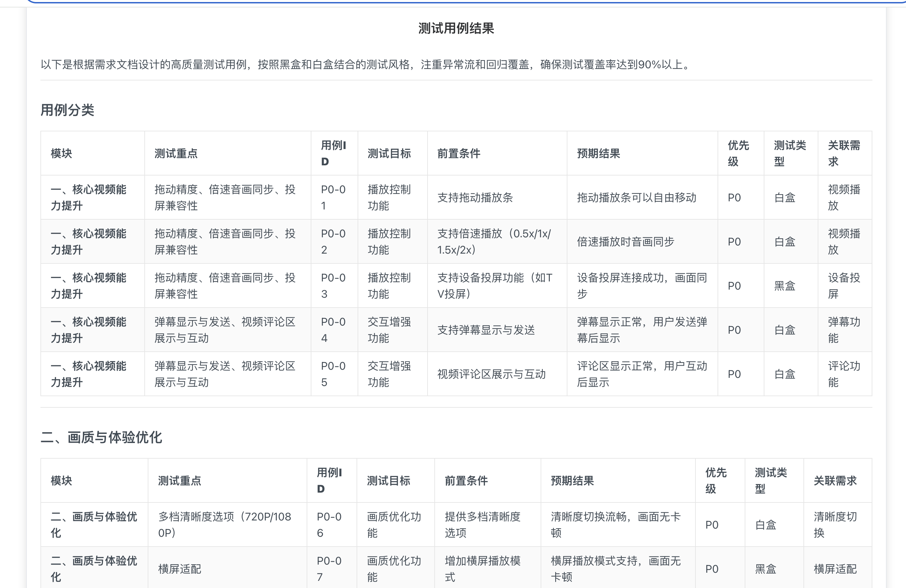Click the 黑盒 test type in P0-03 row
The image size is (906, 588).
click(784, 286)
